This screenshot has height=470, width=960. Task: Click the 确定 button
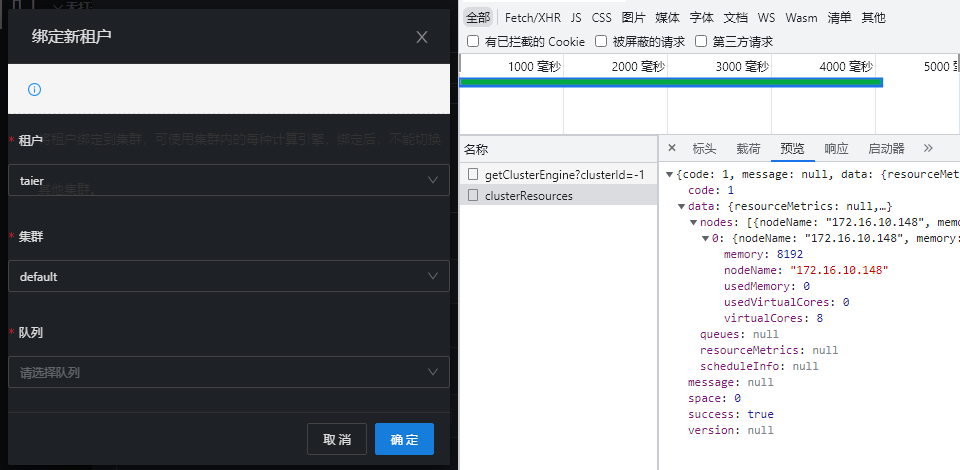point(404,439)
